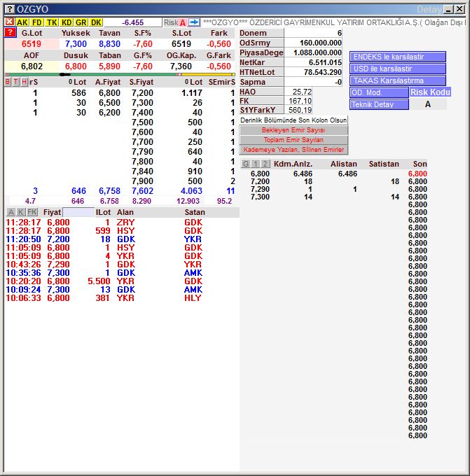The image size is (470, 476).
Task: Click the red question mark icon beside G.Lot
Action: tap(10, 33)
